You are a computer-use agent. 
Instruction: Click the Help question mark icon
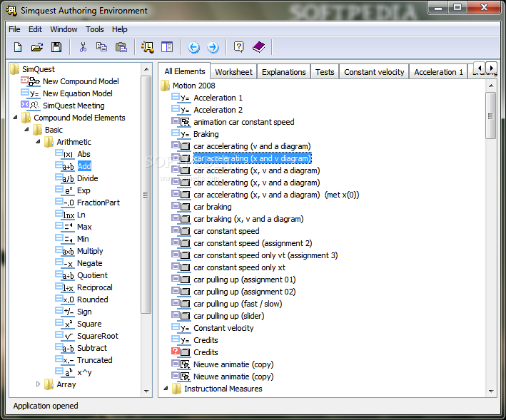click(239, 47)
